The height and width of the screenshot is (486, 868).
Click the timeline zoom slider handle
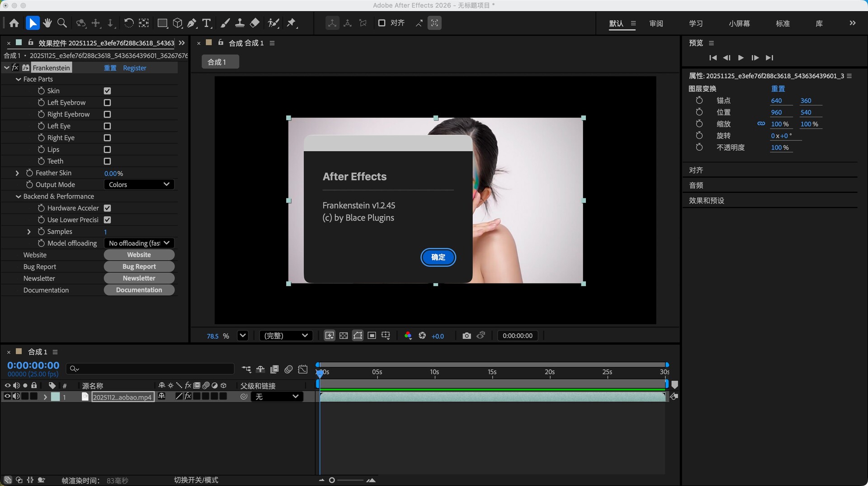pyautogui.click(x=332, y=480)
